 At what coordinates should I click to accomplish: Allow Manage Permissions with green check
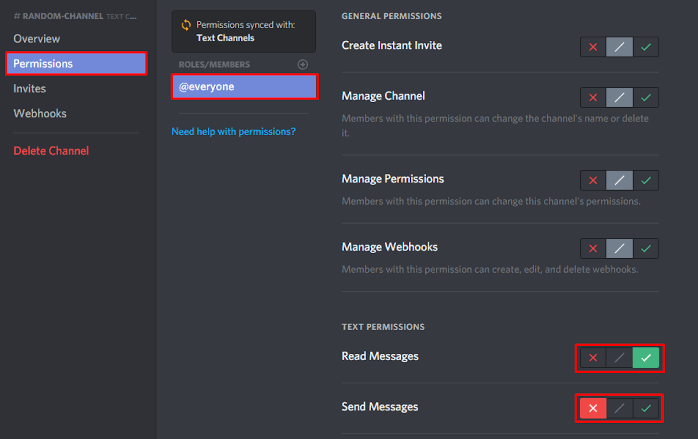646,180
